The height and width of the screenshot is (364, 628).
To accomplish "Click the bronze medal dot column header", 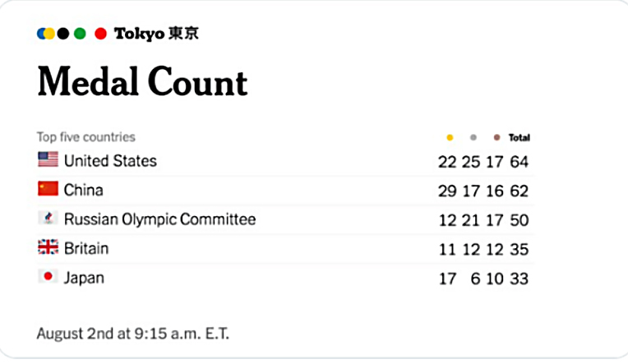I will coord(496,137).
